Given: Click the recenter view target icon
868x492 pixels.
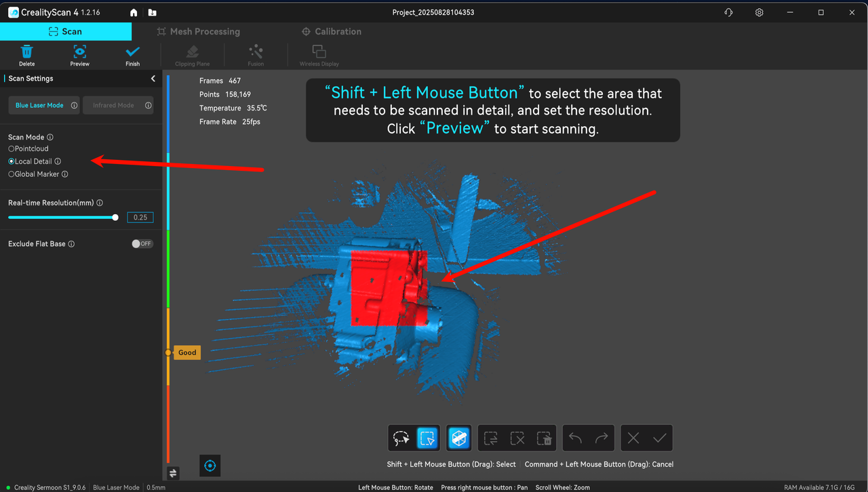Looking at the screenshot, I should (x=210, y=466).
